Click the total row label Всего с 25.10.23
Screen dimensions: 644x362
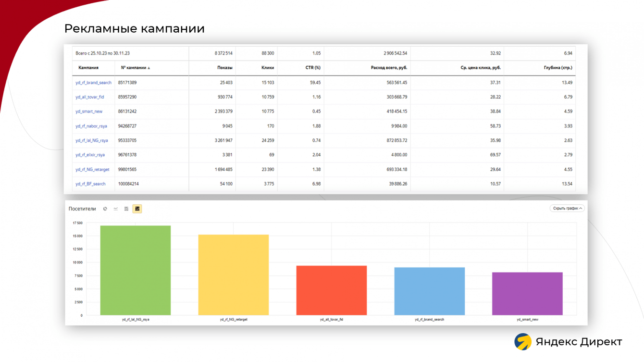click(102, 53)
